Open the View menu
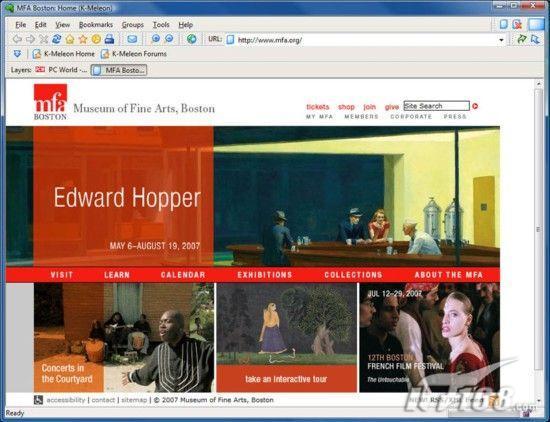The width and height of the screenshot is (550, 422). tap(62, 25)
